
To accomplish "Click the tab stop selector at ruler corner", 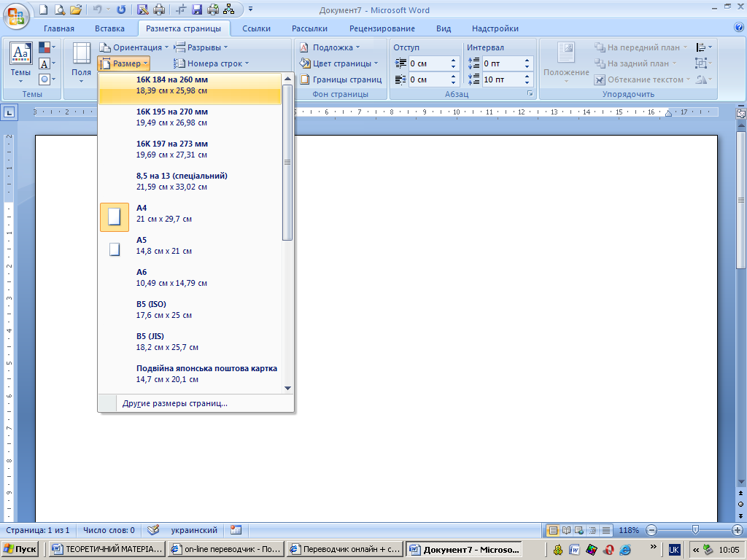I will point(9,113).
